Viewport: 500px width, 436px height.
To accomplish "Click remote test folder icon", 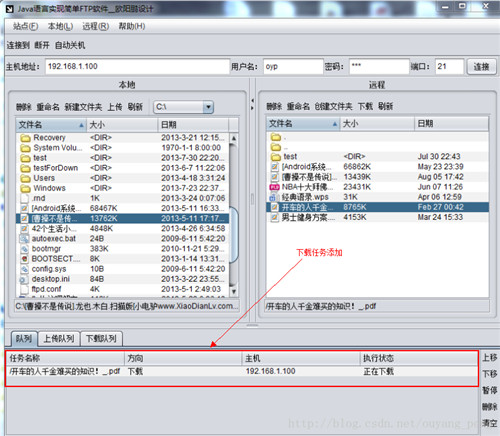I will [x=276, y=157].
